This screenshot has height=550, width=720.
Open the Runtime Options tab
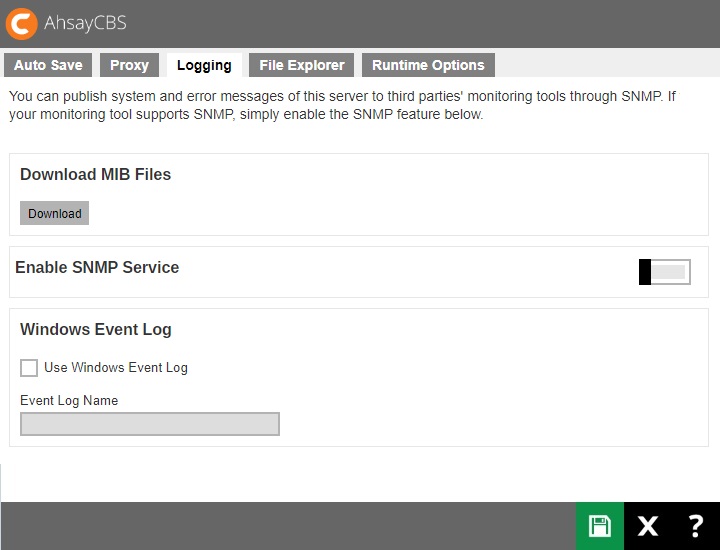coord(428,65)
